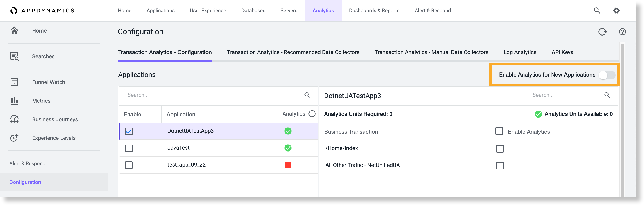Click the business transaction search input

[571, 95]
